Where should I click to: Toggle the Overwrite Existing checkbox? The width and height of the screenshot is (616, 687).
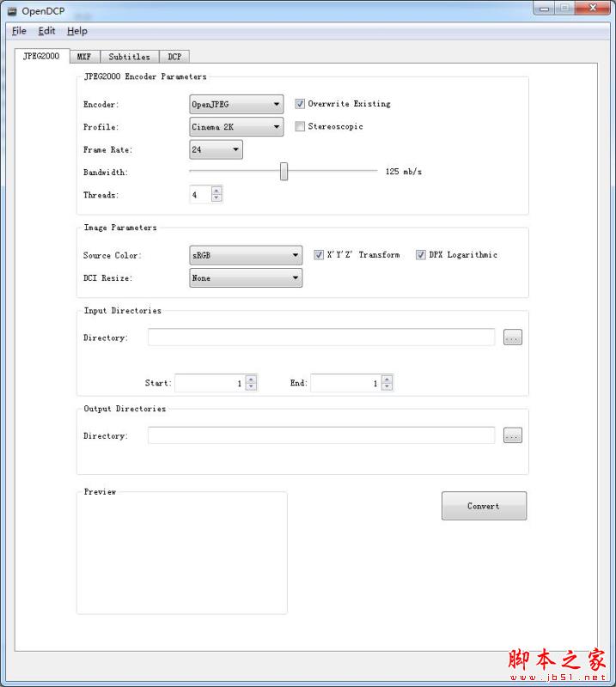point(300,104)
